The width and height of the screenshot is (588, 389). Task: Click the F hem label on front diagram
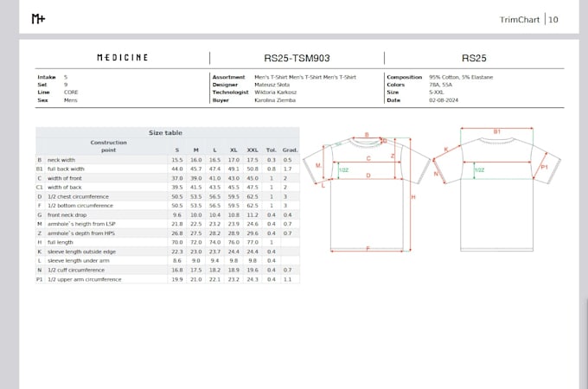pos(367,248)
